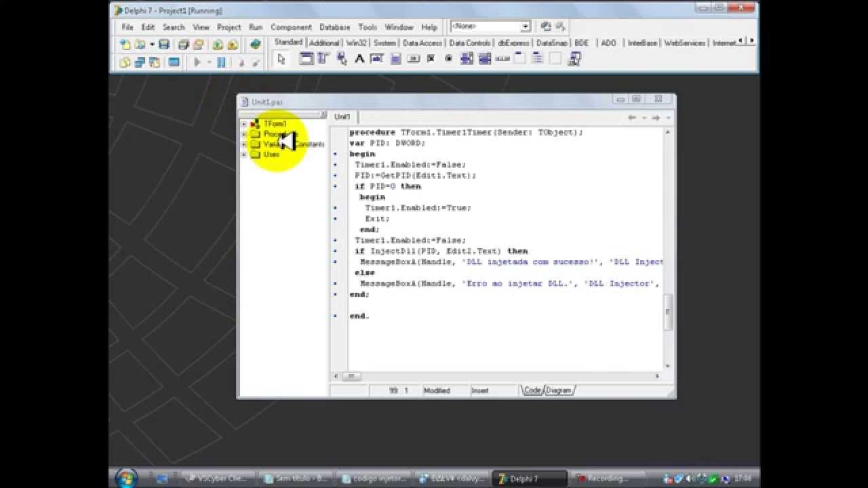The height and width of the screenshot is (488, 868).
Task: Open the Component menu
Action: click(x=291, y=27)
